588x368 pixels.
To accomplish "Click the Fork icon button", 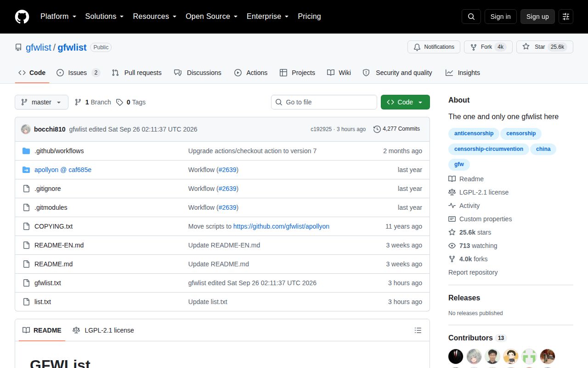I will (x=474, y=47).
